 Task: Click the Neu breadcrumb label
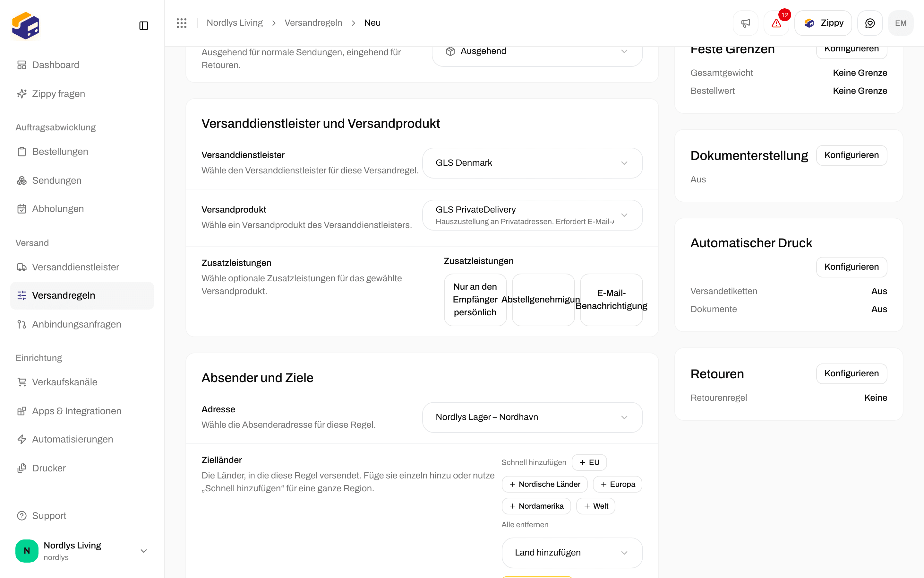point(372,23)
